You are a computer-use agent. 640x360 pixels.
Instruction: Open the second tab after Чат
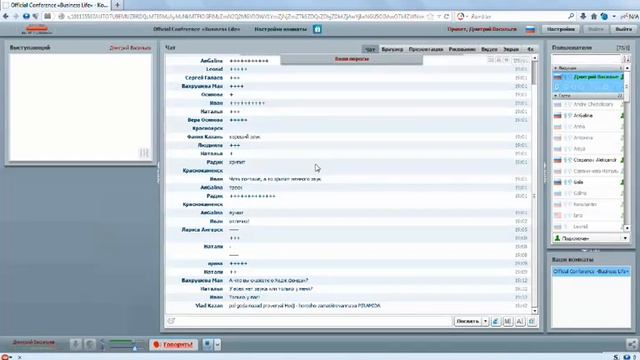pos(392,49)
